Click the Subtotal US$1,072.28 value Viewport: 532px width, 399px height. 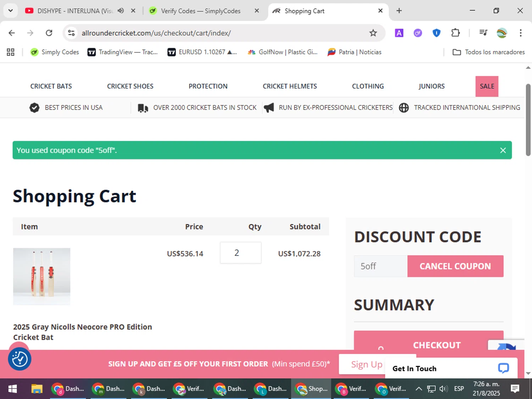(299, 254)
